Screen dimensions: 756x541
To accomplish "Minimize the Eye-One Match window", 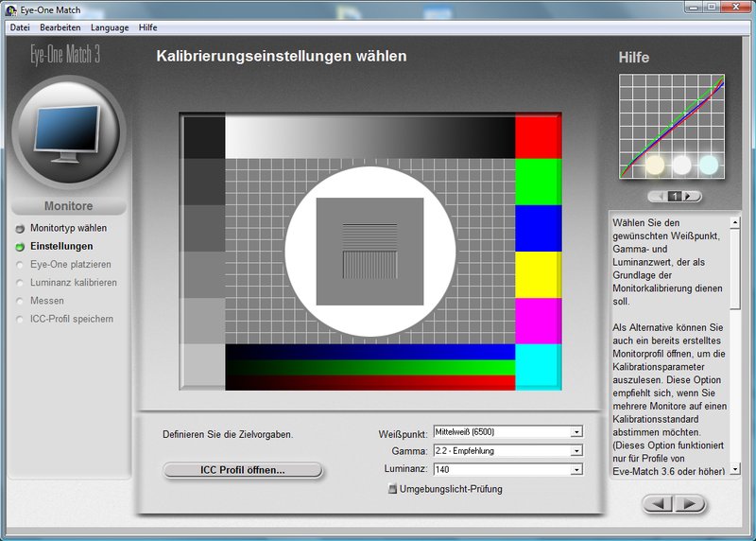I will [x=694, y=8].
